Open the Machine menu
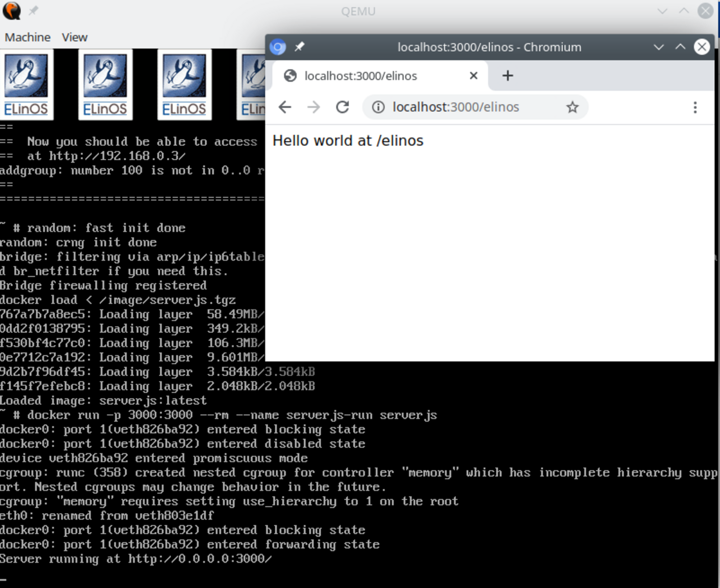The image size is (720, 588). pos(27,37)
